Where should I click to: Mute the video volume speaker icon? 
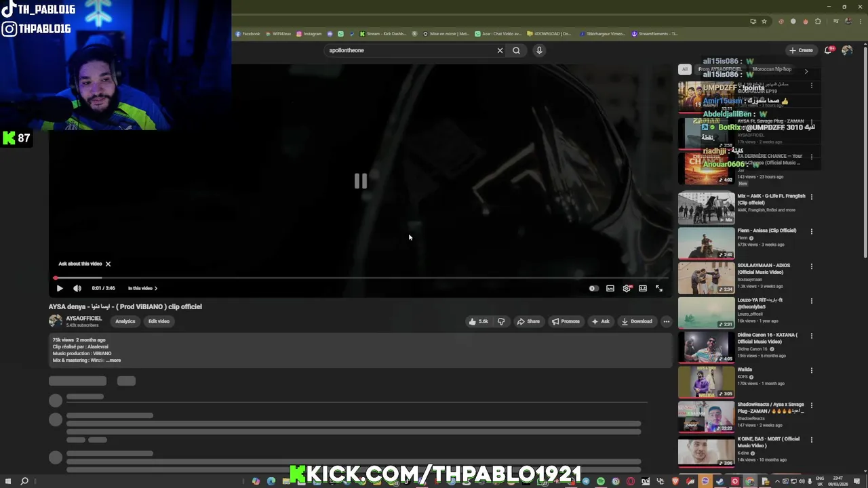coord(77,288)
